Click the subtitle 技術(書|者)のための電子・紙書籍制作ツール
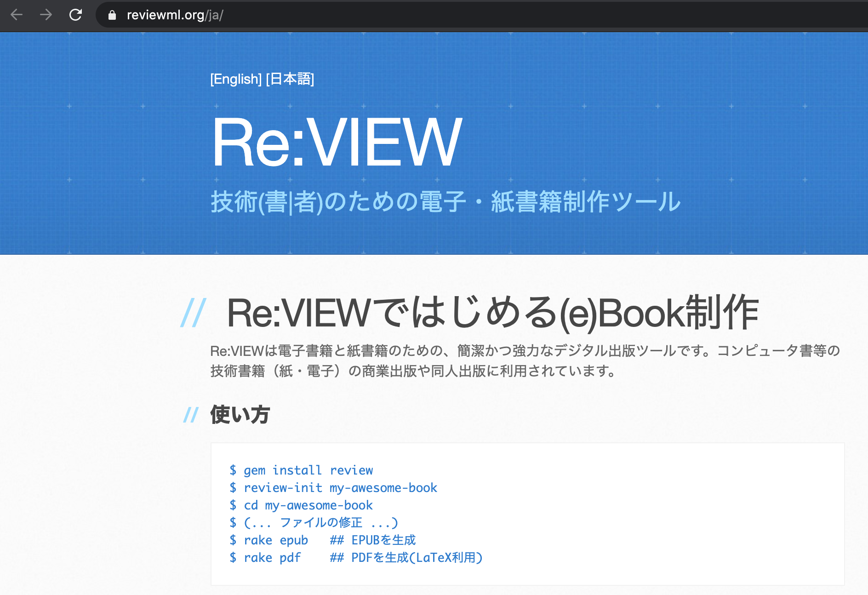 click(445, 202)
